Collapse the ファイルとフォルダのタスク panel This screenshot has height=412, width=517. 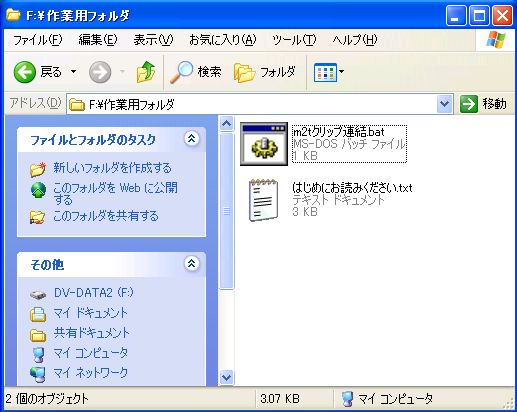[x=192, y=138]
